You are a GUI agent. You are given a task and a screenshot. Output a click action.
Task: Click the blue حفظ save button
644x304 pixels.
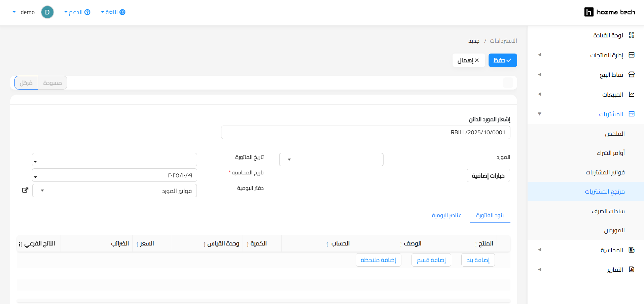click(502, 60)
